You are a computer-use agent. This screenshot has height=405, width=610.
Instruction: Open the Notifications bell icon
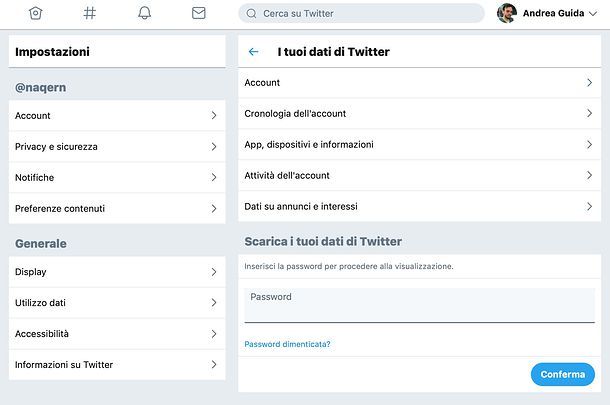point(144,13)
